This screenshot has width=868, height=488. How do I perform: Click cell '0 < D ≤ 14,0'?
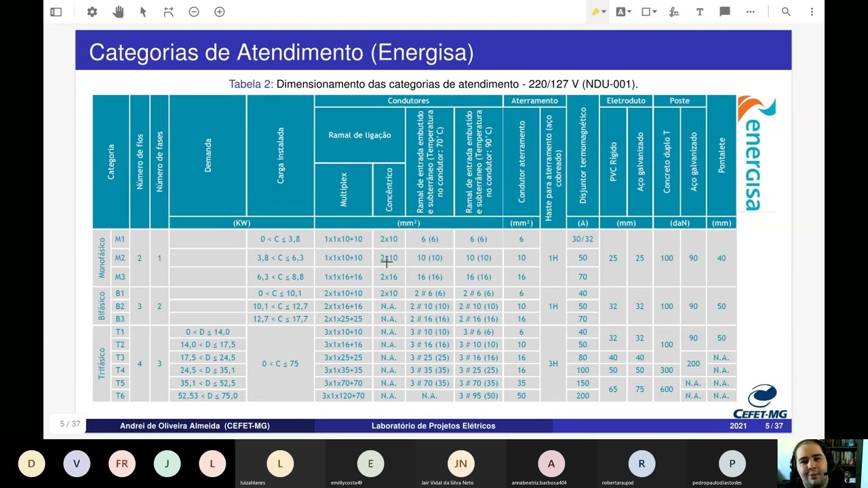point(208,331)
